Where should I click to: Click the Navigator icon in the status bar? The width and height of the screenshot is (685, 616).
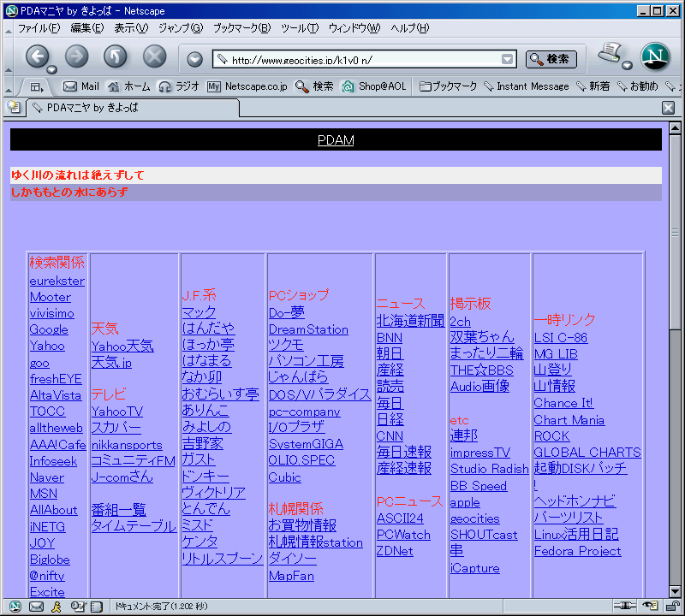pyautogui.click(x=15, y=606)
